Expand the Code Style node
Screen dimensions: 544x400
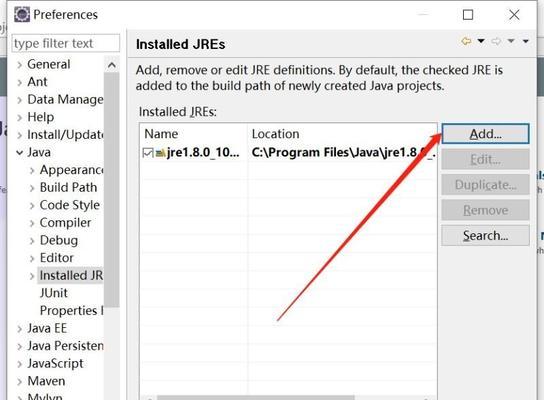[x=32, y=205]
